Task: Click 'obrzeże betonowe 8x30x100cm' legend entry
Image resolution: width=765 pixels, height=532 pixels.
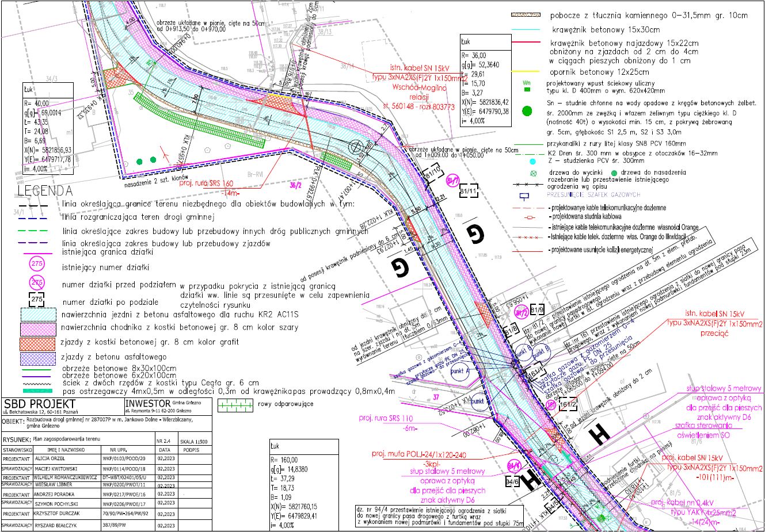Action: (x=119, y=368)
